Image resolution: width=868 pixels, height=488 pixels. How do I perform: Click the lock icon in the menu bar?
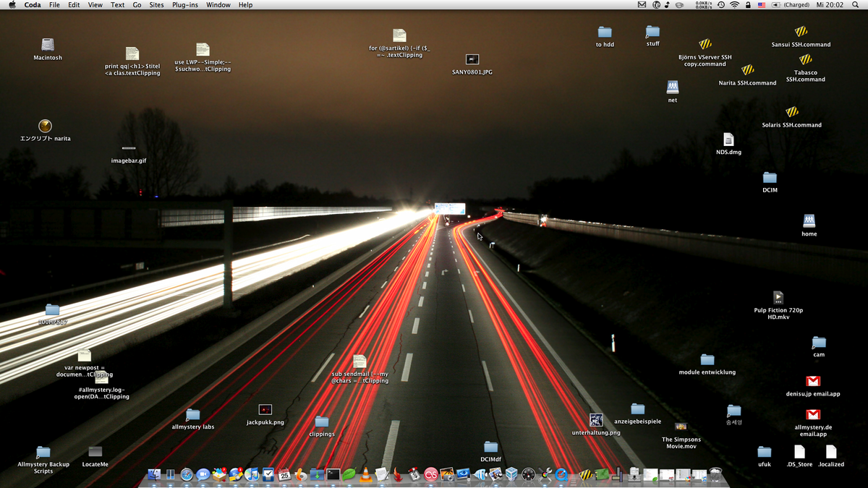(748, 5)
